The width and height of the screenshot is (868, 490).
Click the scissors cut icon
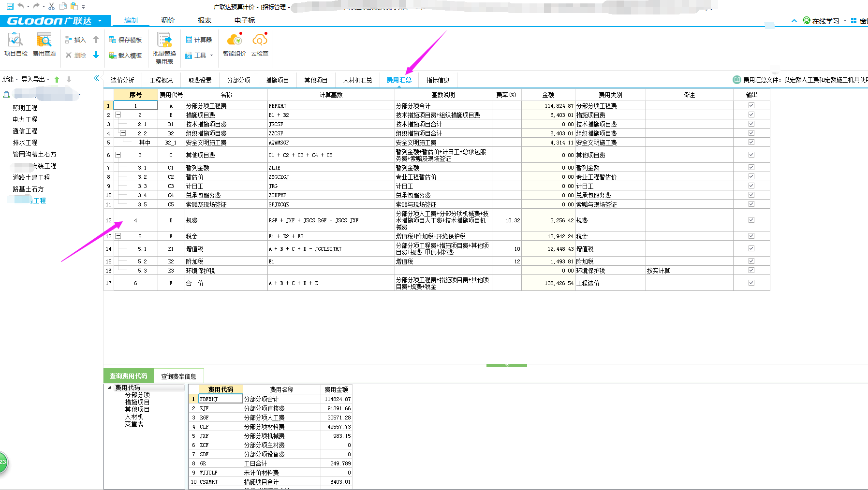[x=51, y=6]
